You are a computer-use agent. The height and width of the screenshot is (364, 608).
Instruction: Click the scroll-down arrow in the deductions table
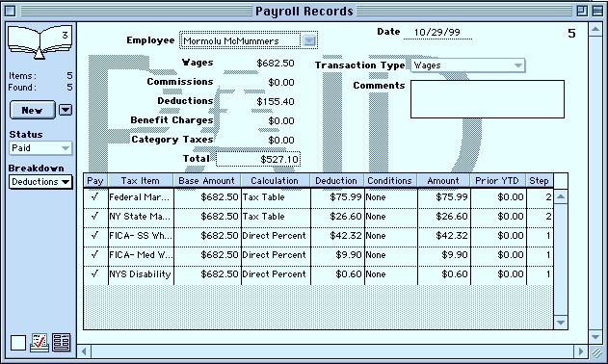coord(561,322)
